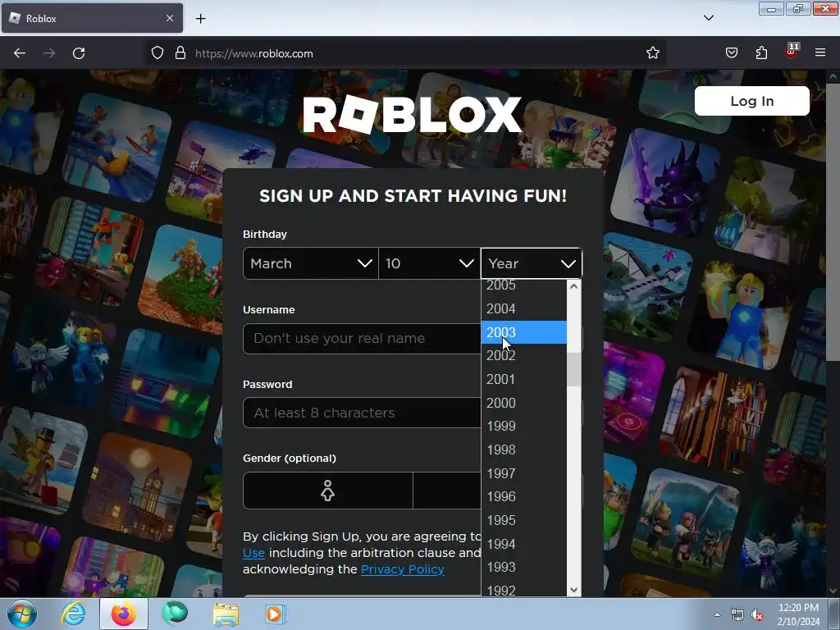The image size is (840, 630).
Task: Open a new browser tab
Action: click(x=200, y=19)
